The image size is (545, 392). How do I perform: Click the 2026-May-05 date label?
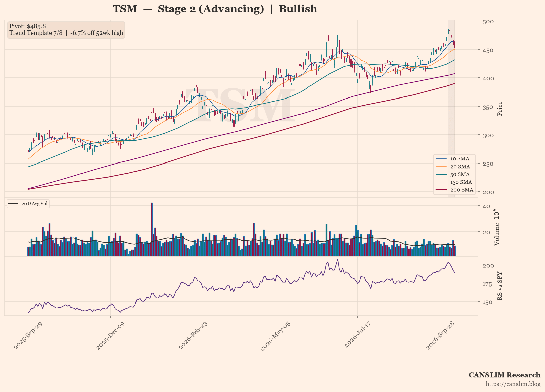(x=275, y=337)
